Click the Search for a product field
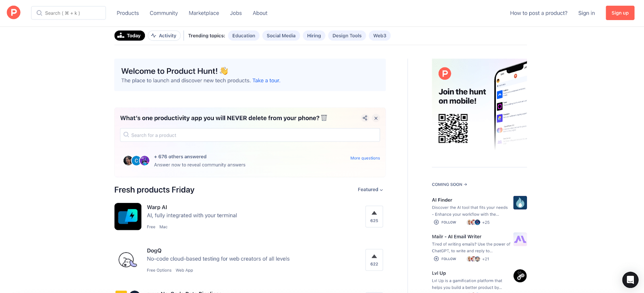The width and height of the screenshot is (644, 293). pyautogui.click(x=250, y=135)
